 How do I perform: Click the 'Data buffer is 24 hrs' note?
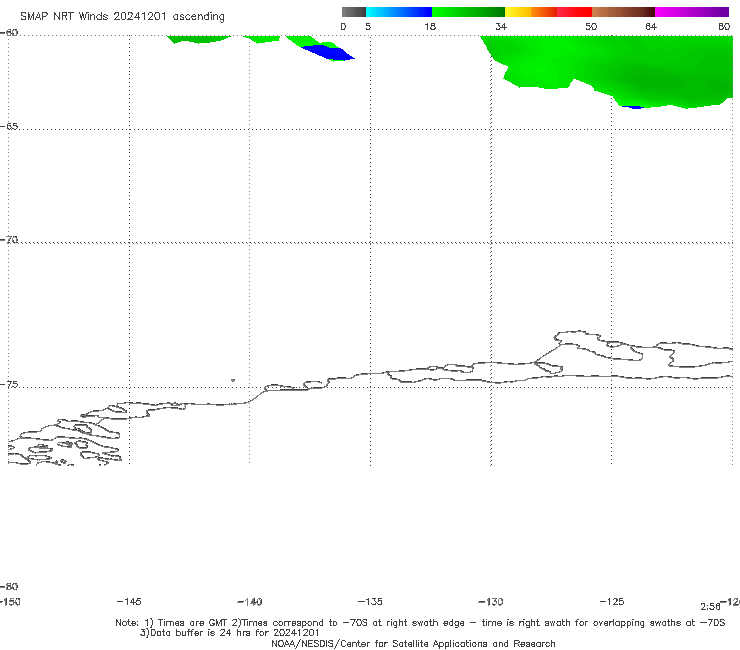point(230,633)
